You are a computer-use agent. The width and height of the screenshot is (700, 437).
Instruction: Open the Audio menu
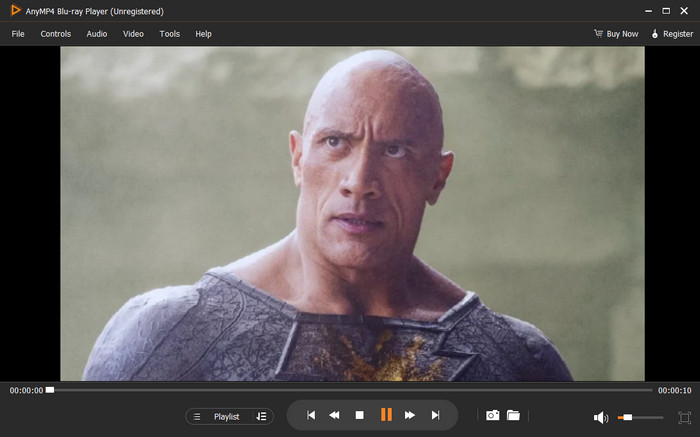97,34
